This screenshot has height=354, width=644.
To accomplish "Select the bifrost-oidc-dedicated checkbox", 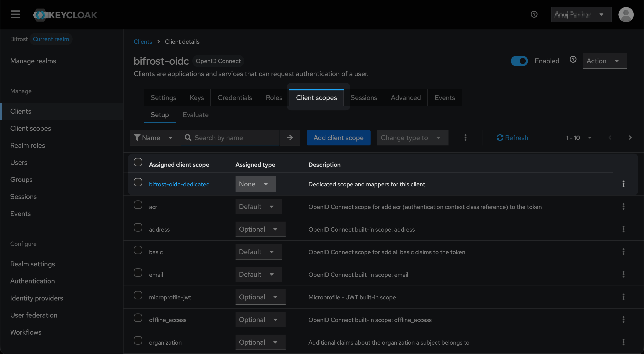I will (x=138, y=182).
